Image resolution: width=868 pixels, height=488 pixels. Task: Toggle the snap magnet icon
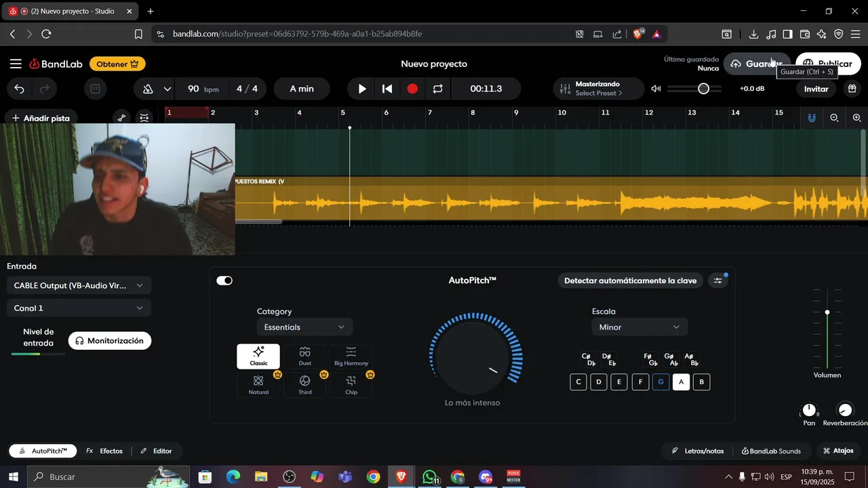[x=812, y=118]
